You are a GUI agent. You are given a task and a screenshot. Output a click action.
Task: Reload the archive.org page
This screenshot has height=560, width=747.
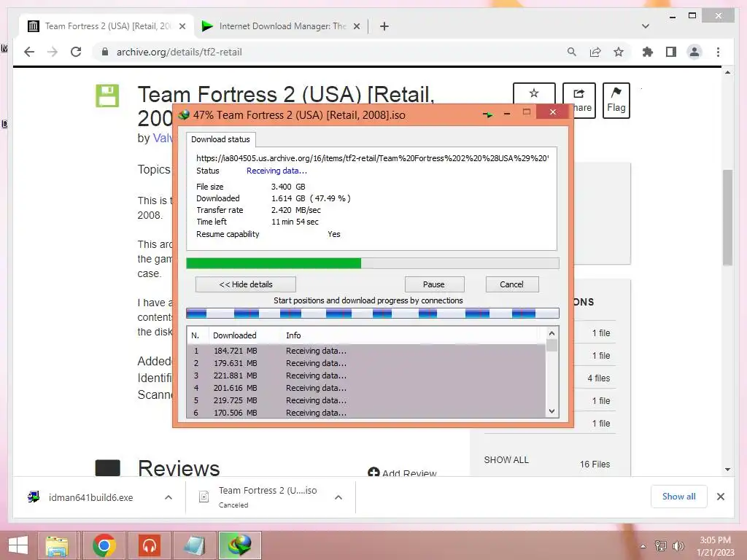[x=76, y=52]
